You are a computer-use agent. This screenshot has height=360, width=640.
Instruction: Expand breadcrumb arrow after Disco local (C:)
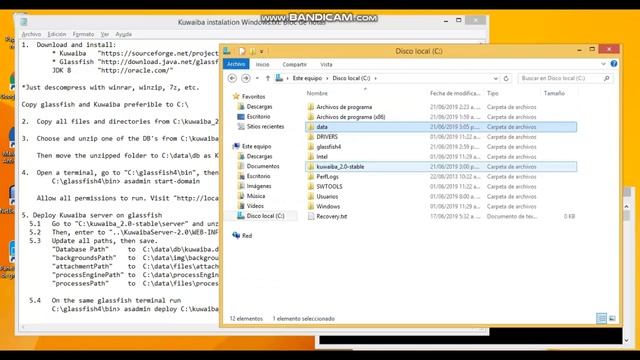375,78
